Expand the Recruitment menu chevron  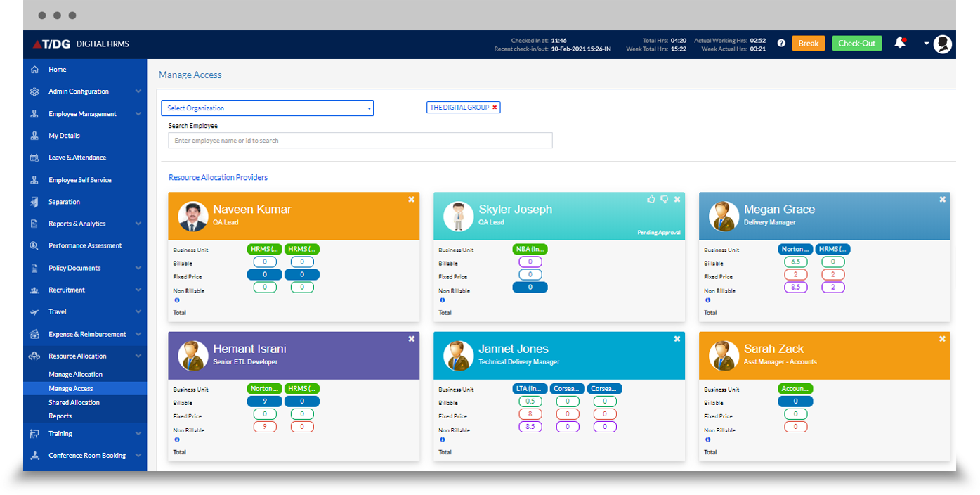coord(138,290)
